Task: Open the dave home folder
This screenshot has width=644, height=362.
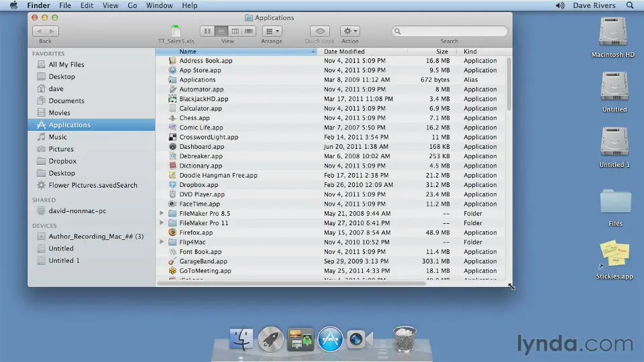Action: (x=56, y=88)
